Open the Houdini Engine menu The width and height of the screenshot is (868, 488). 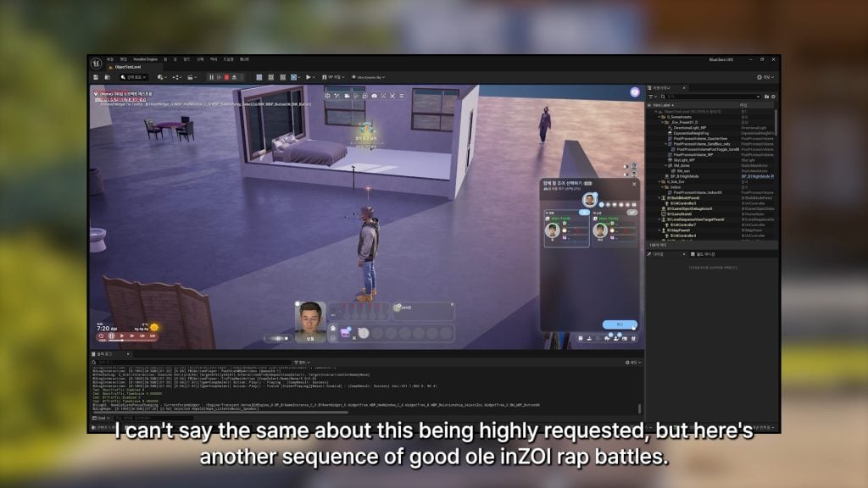pos(147,59)
